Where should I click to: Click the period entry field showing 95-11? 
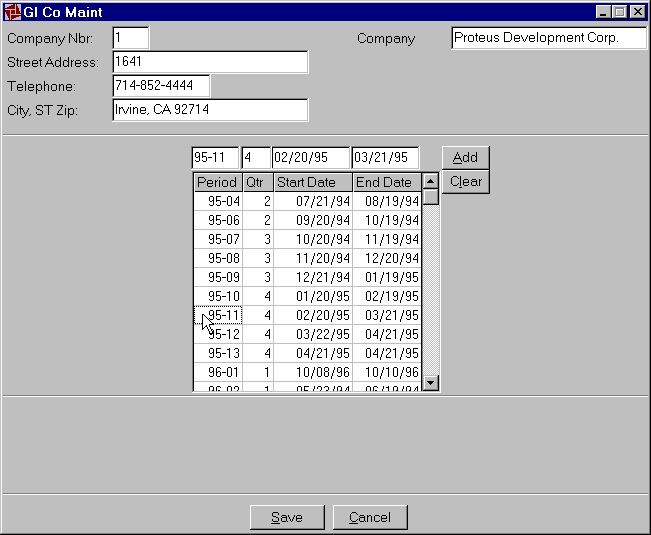(x=215, y=158)
